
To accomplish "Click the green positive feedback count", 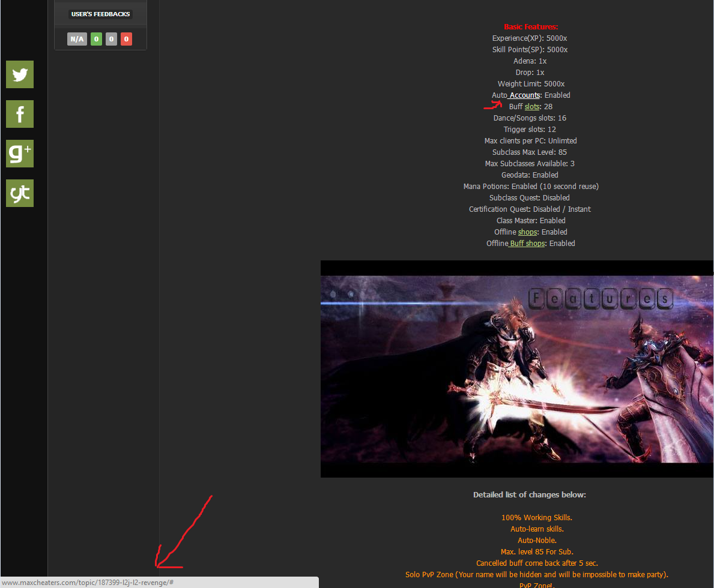I will pyautogui.click(x=96, y=39).
